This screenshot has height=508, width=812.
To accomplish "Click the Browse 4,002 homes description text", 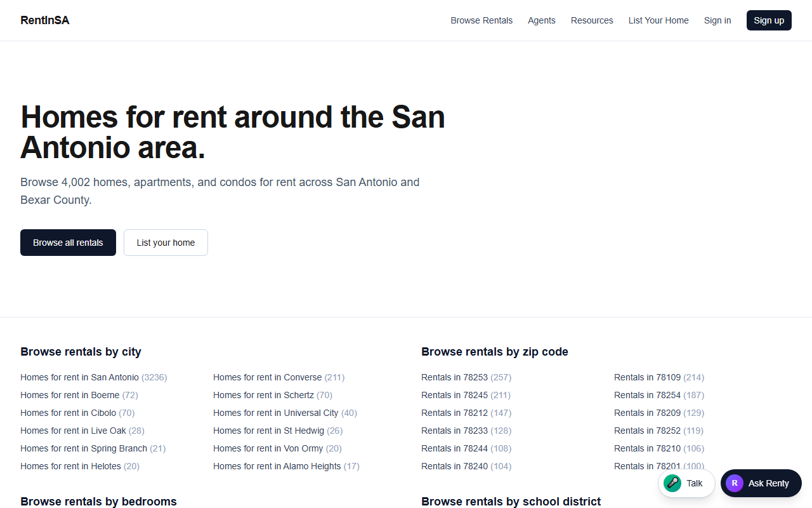I will point(220,191).
